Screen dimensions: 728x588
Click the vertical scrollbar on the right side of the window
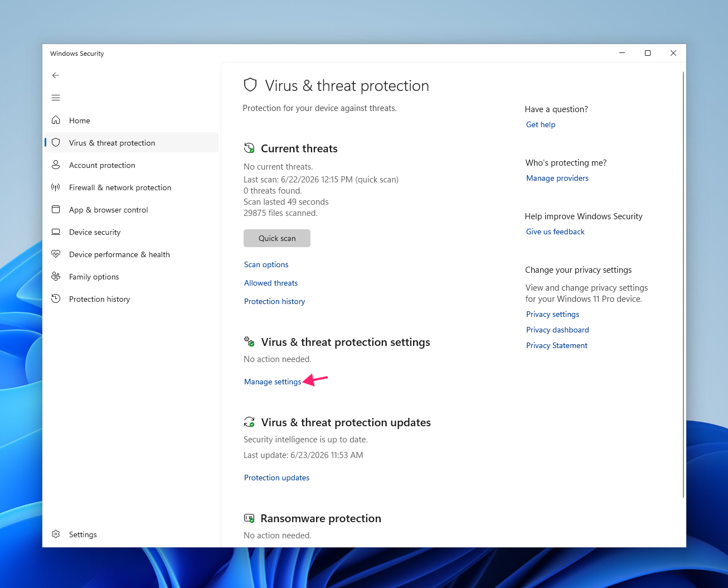tap(683, 285)
